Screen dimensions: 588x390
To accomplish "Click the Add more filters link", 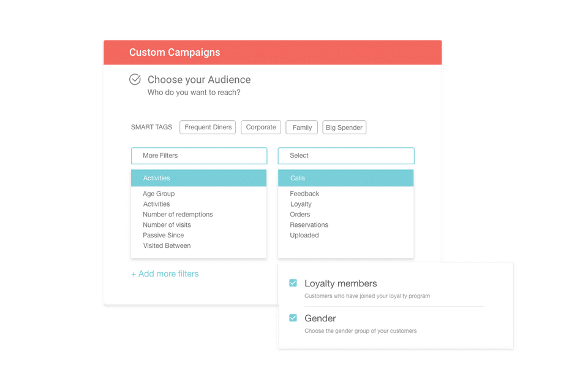I will coord(165,274).
